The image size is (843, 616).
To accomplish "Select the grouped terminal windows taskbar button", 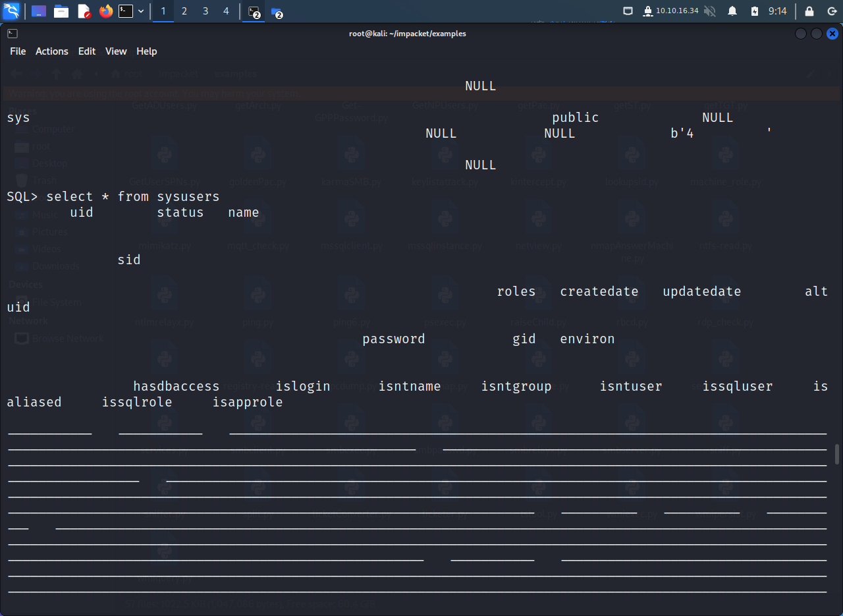I will tap(254, 12).
